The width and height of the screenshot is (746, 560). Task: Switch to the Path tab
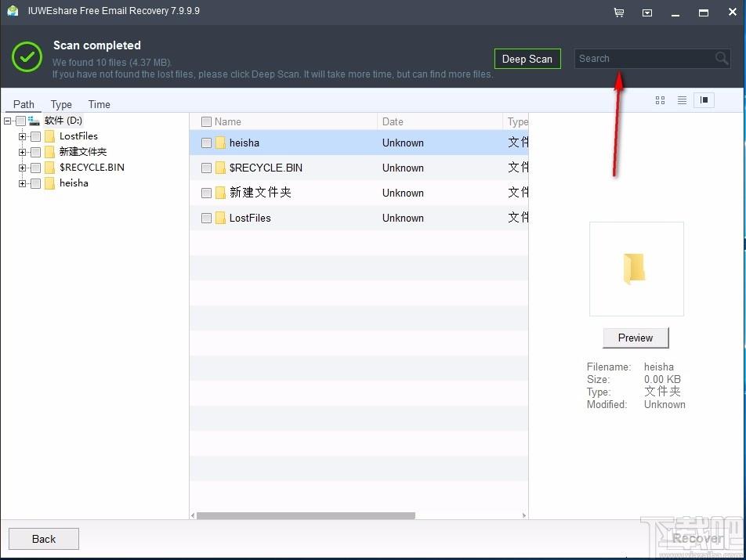tap(24, 104)
